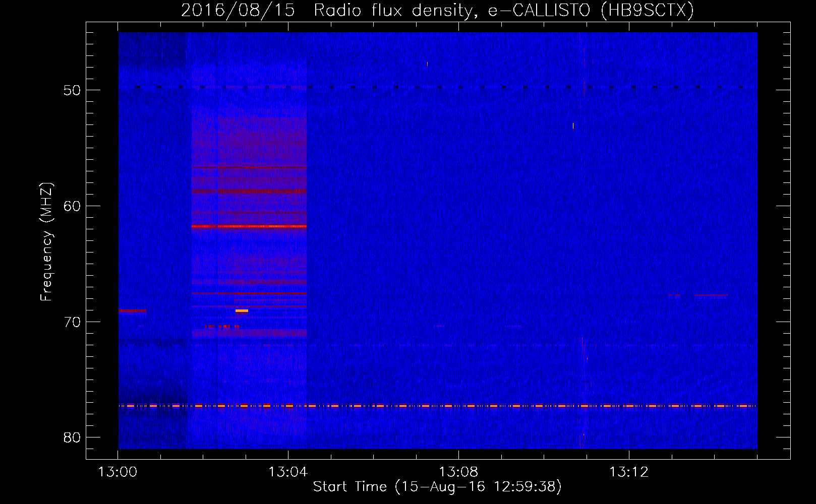Click the bright red band near 62 MHz
This screenshot has height=504, width=816.
click(249, 227)
